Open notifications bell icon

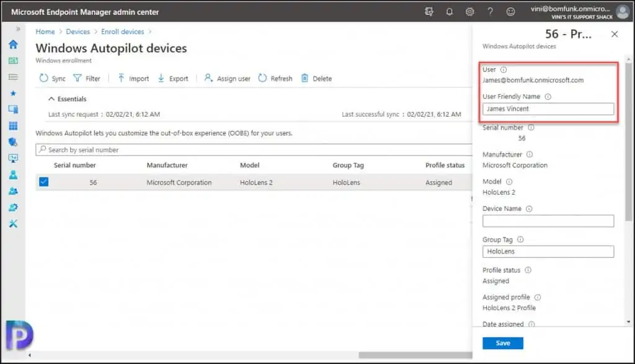point(450,12)
